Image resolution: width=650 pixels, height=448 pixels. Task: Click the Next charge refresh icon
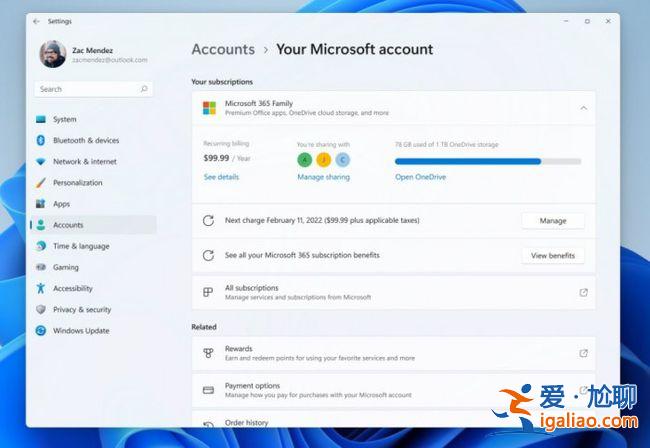point(208,220)
